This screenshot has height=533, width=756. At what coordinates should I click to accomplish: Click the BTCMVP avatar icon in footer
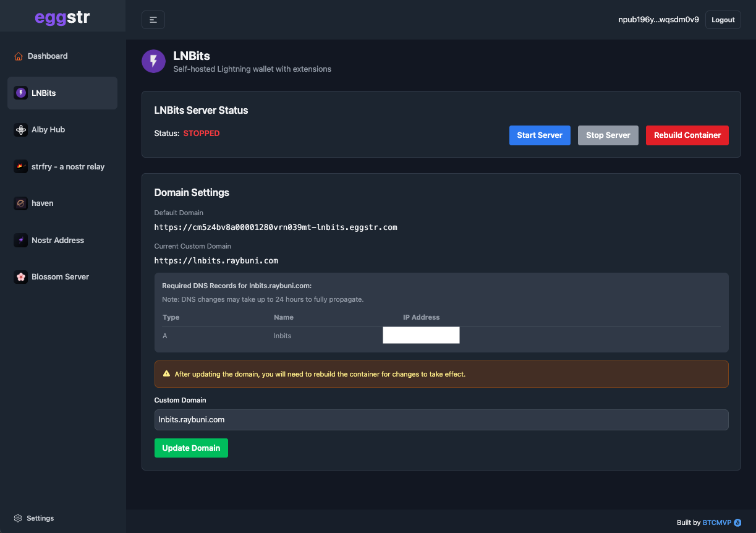point(737,522)
